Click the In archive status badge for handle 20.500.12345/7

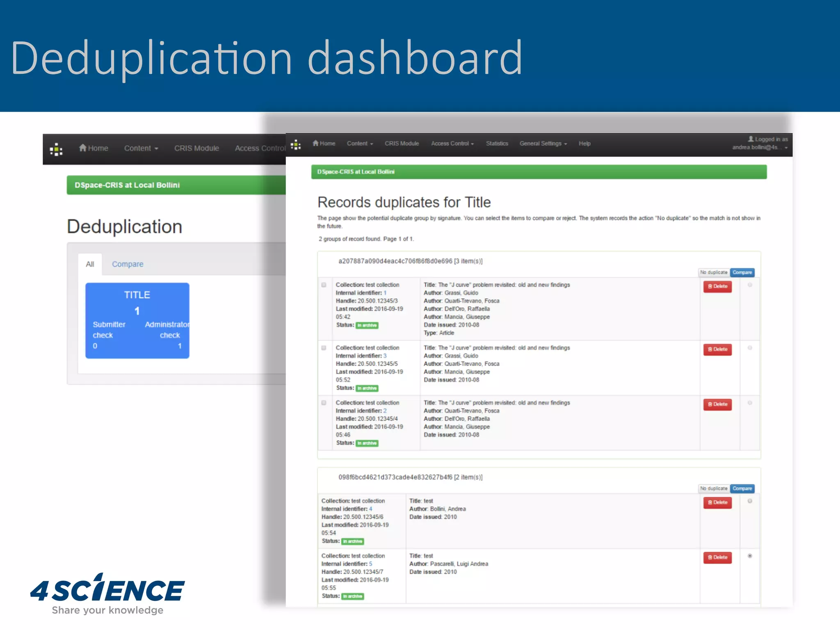click(x=353, y=596)
